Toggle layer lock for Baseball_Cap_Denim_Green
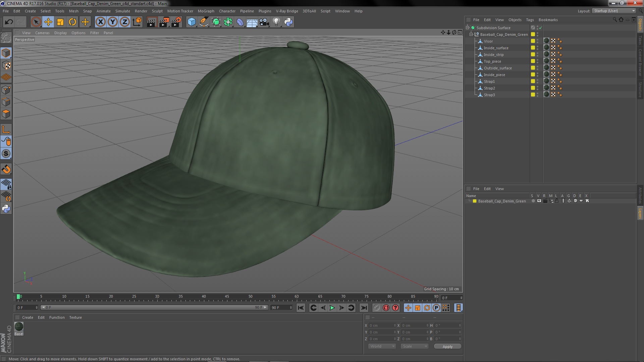 pyautogui.click(x=557, y=201)
